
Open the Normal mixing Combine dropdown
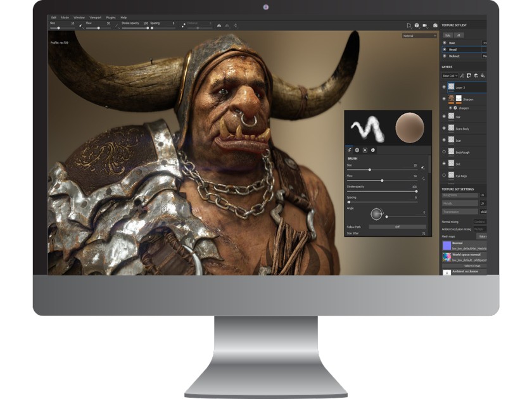click(x=480, y=222)
